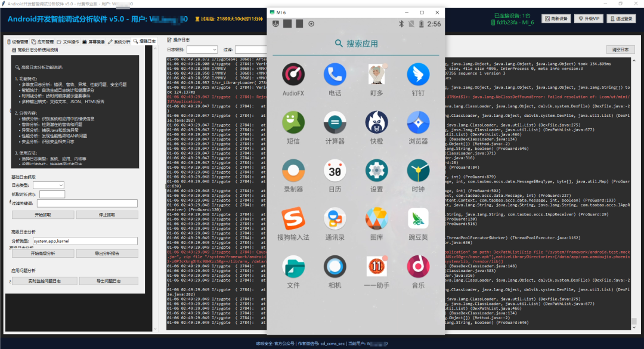Image resolution: width=644 pixels, height=349 pixels.
Task: Click the 升级VIP button
Action: tap(589, 18)
